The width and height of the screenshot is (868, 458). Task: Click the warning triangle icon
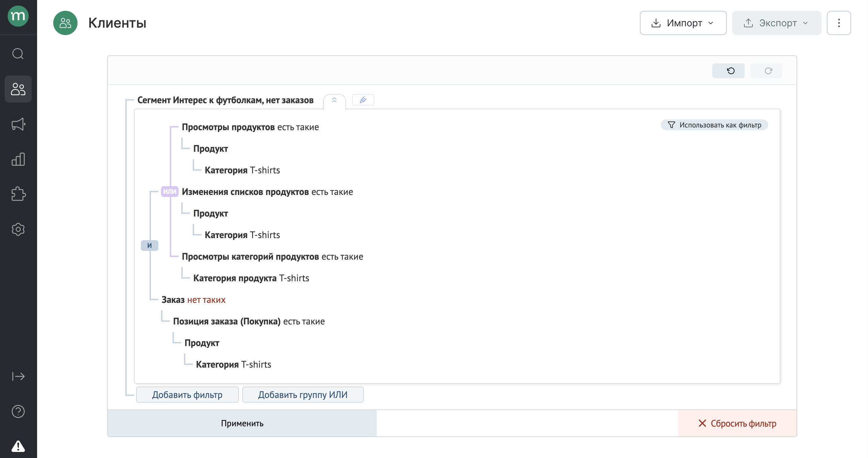(18, 446)
